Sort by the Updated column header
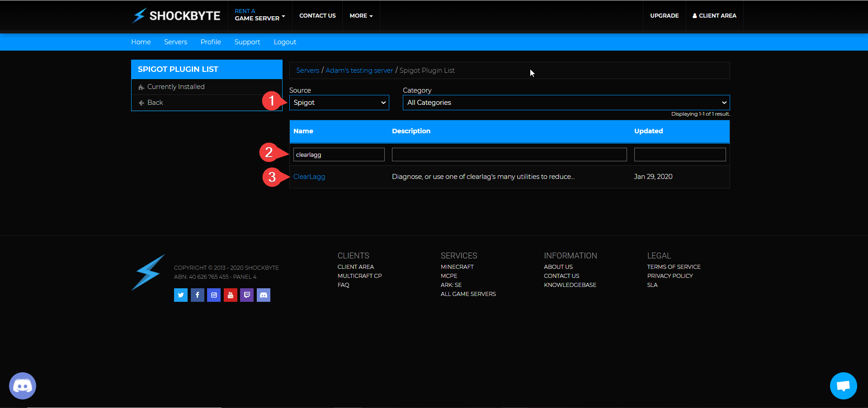This screenshot has height=408, width=868. 649,131
